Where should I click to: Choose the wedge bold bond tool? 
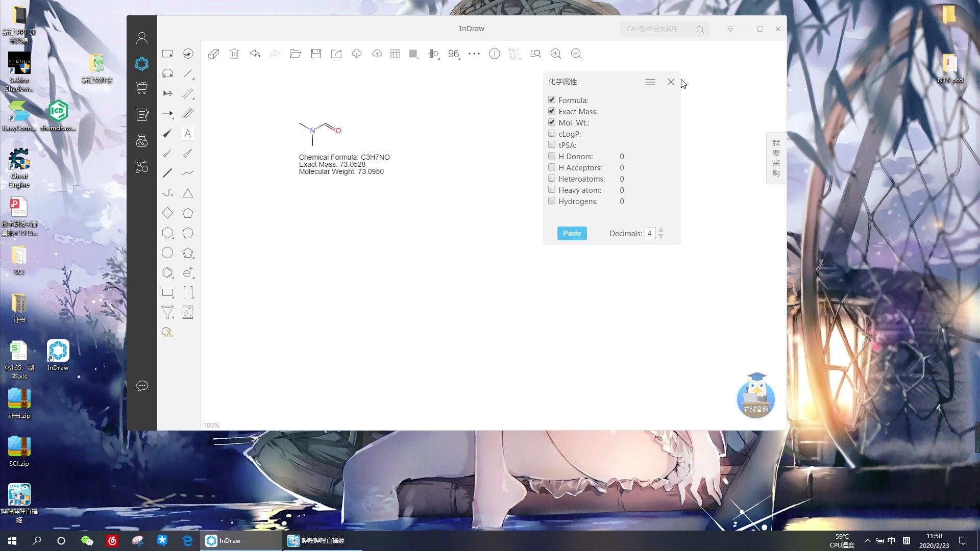[x=167, y=134]
